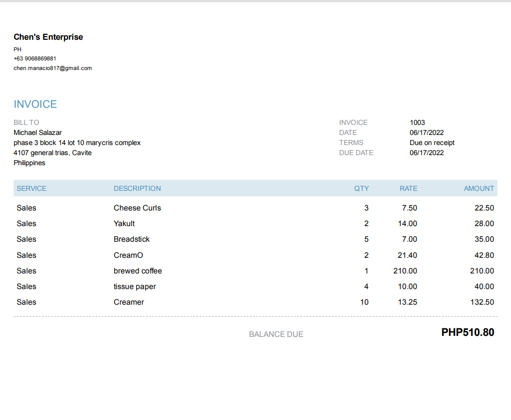Click 4107 general trias, Cavite line
This screenshot has width=511, height=420.
pos(53,153)
